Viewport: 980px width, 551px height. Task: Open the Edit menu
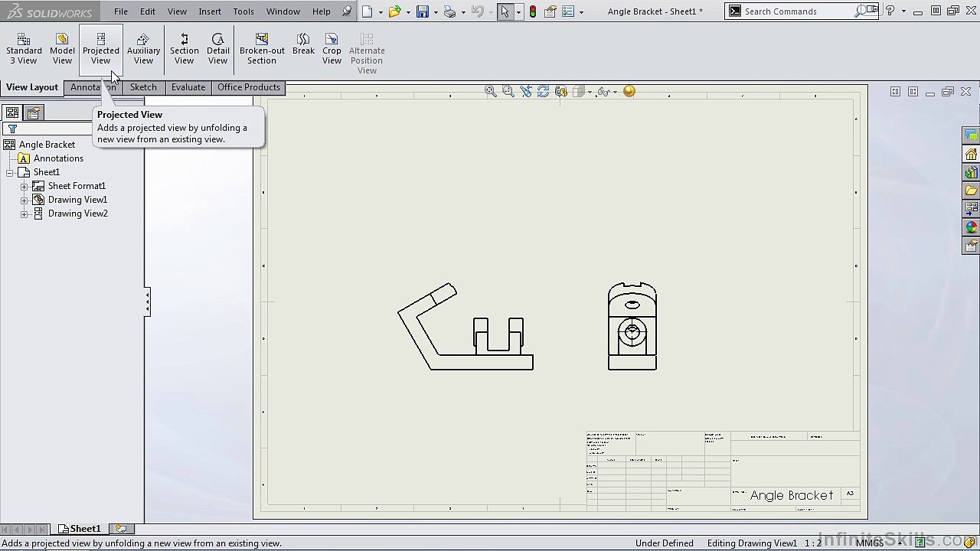(x=148, y=11)
